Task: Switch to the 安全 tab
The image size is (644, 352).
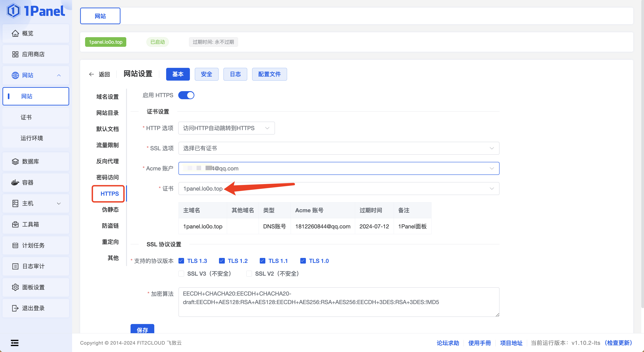Action: [206, 74]
